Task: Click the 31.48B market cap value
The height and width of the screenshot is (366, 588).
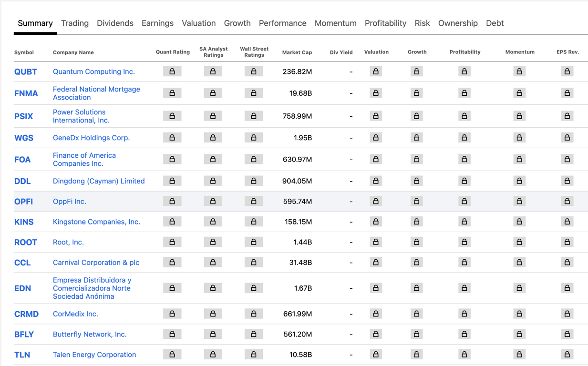Action: 300,263
